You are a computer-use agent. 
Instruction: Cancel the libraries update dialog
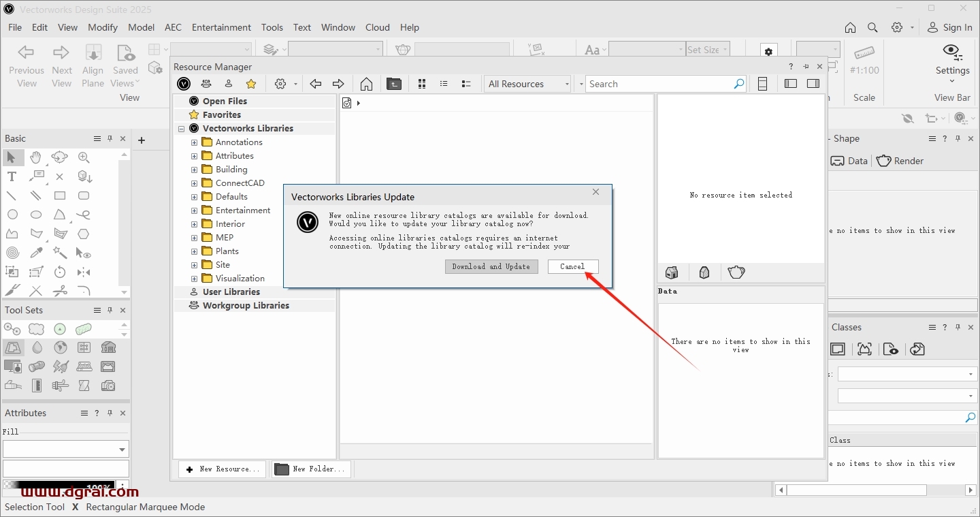pyautogui.click(x=572, y=266)
